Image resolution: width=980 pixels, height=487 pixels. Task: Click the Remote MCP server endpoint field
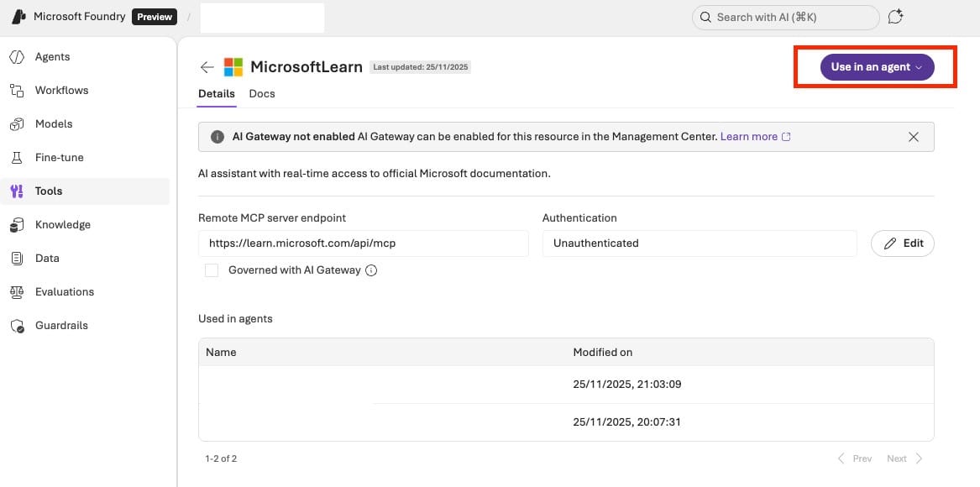coord(363,243)
